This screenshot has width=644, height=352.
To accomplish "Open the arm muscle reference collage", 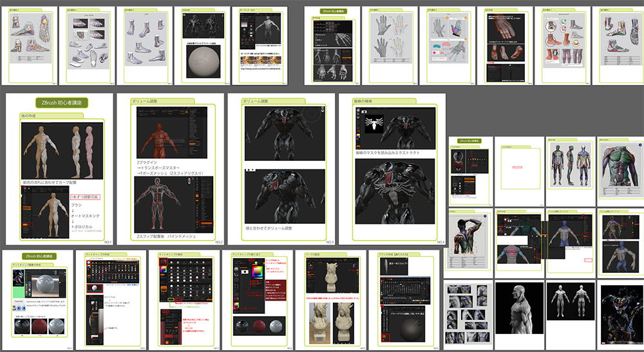I will (468, 315).
